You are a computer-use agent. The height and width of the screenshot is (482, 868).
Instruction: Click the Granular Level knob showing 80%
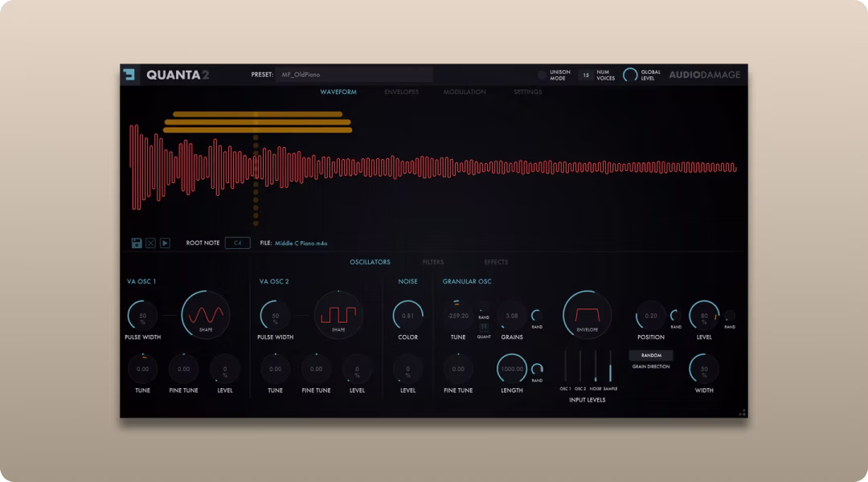(704, 316)
